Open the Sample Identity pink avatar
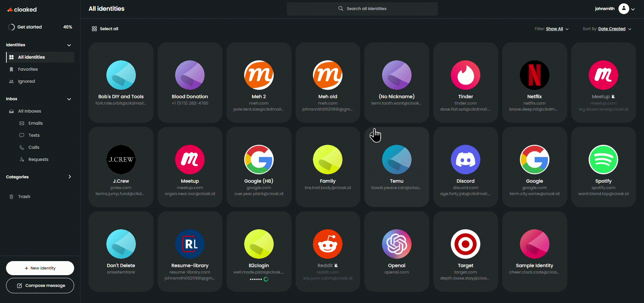Screen dimensions: 644x303 coord(534,244)
